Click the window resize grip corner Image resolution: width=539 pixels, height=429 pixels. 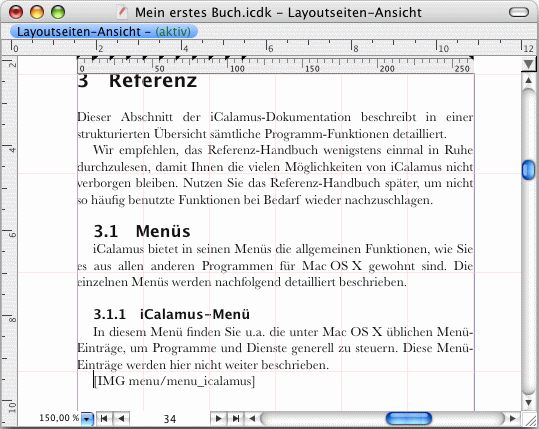coord(529,419)
